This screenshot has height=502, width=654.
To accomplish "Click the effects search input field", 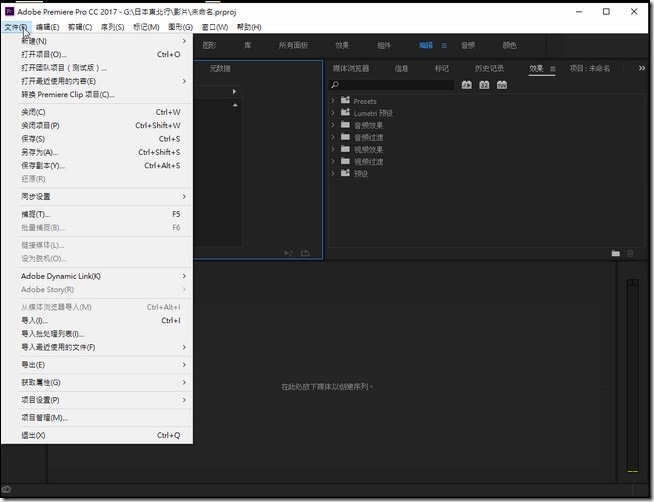I will (x=391, y=85).
